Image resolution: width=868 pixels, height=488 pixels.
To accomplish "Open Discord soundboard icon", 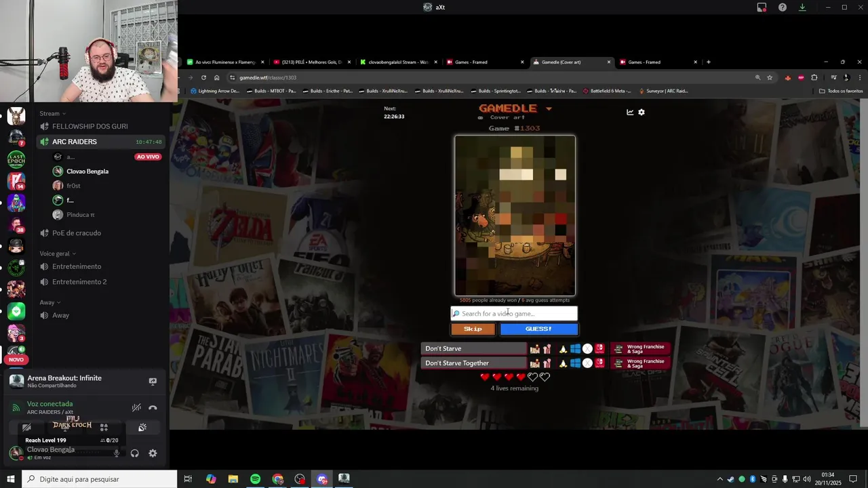I will coord(142,428).
